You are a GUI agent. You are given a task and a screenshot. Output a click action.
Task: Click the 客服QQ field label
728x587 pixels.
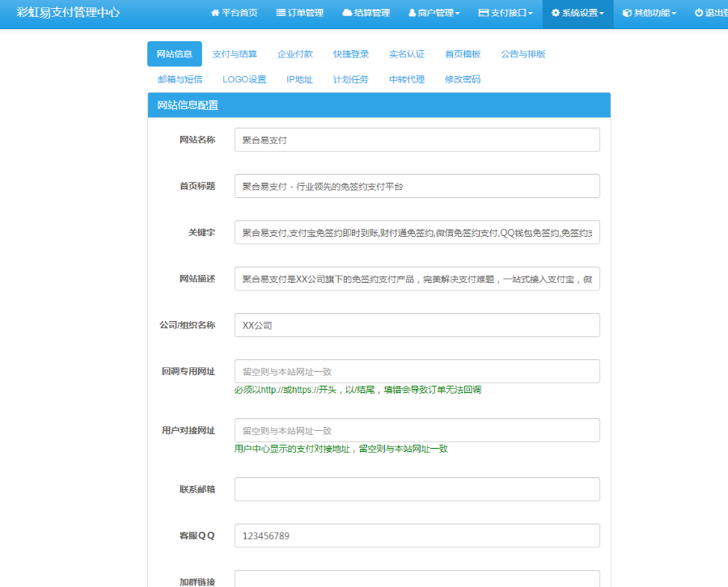pyautogui.click(x=197, y=535)
